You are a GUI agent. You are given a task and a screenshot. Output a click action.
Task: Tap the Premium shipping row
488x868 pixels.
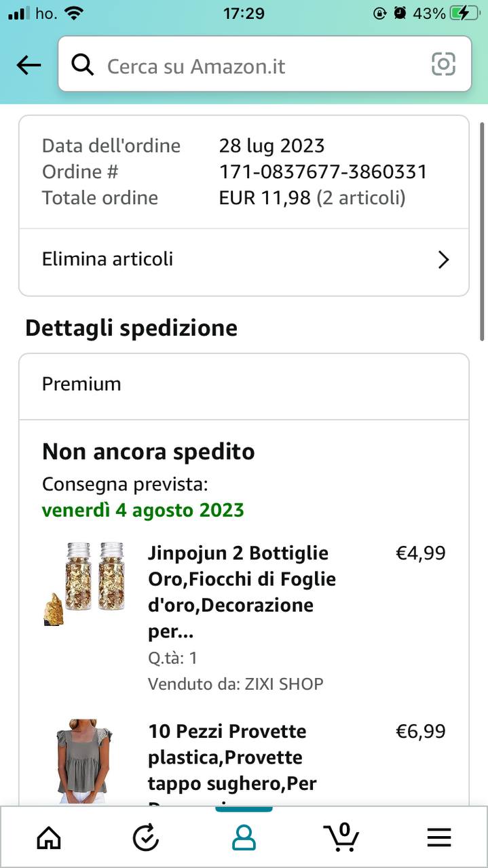[x=244, y=384]
